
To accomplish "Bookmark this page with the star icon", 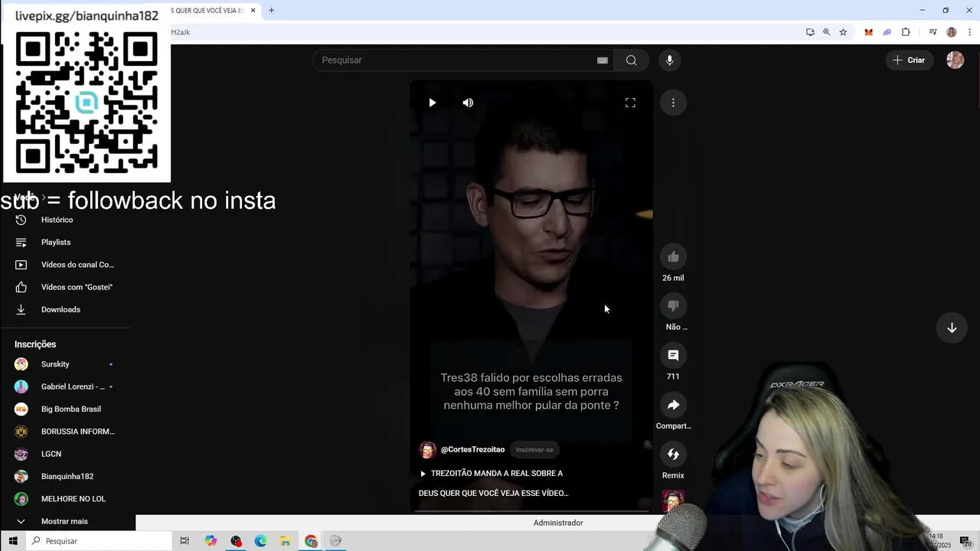I will point(843,32).
